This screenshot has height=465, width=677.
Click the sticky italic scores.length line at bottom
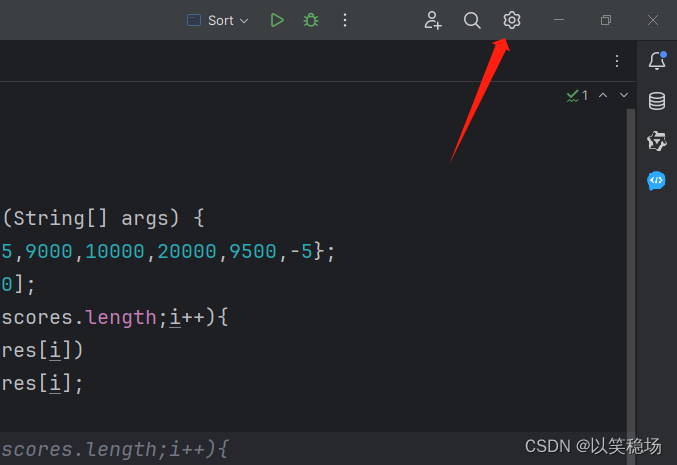tap(115, 449)
